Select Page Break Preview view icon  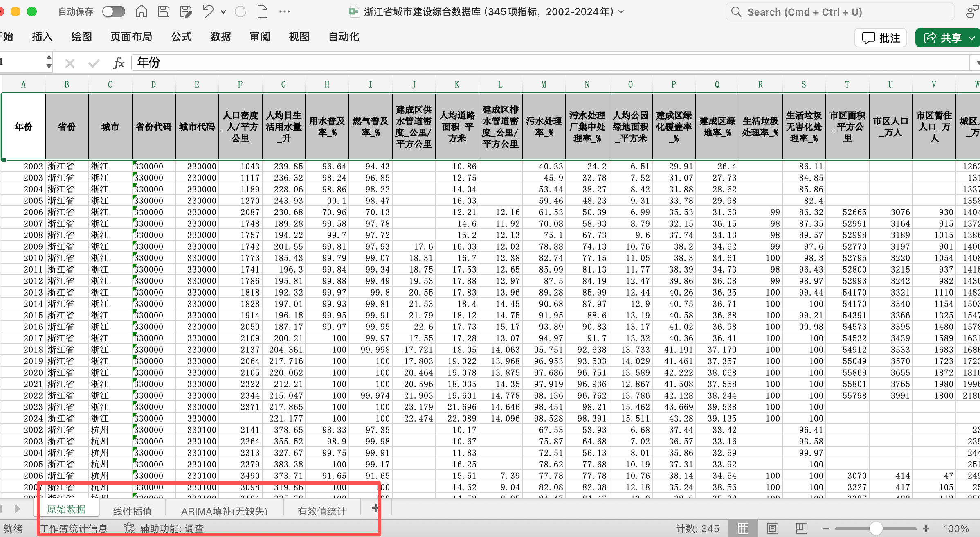801,528
